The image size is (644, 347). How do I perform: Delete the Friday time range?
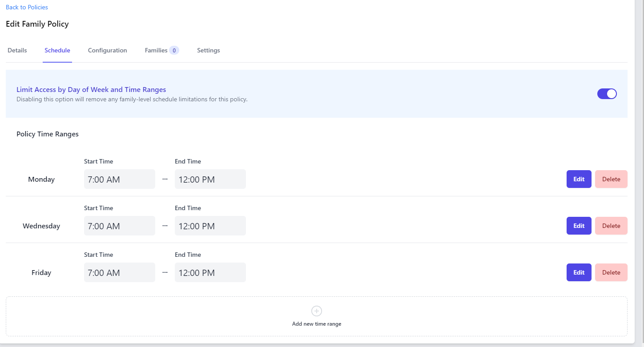click(611, 272)
